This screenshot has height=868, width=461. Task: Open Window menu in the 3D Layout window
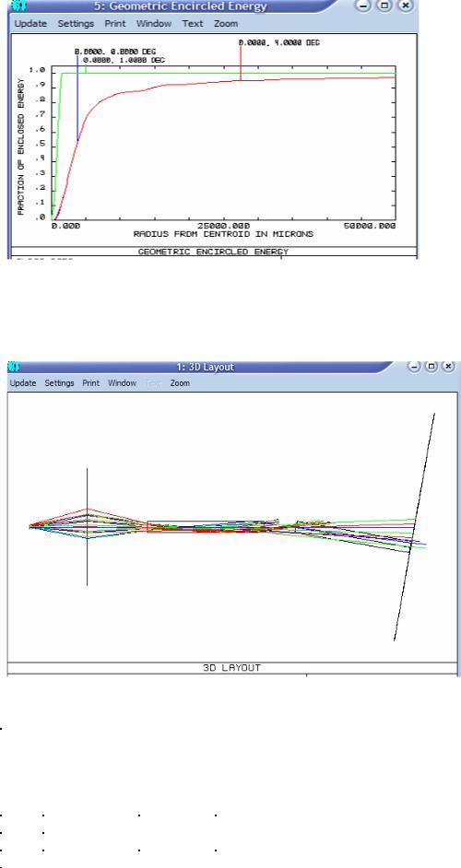122,383
